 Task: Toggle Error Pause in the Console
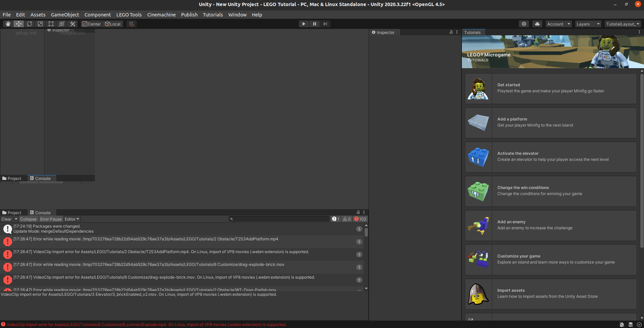(51, 219)
